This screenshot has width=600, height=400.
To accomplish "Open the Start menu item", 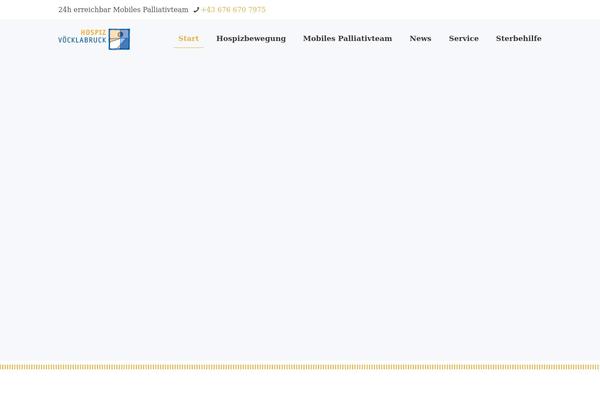I will click(x=188, y=39).
